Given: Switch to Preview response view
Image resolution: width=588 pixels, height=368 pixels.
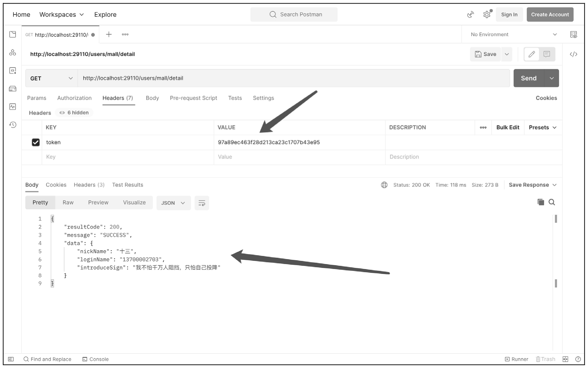Looking at the screenshot, I should point(98,203).
